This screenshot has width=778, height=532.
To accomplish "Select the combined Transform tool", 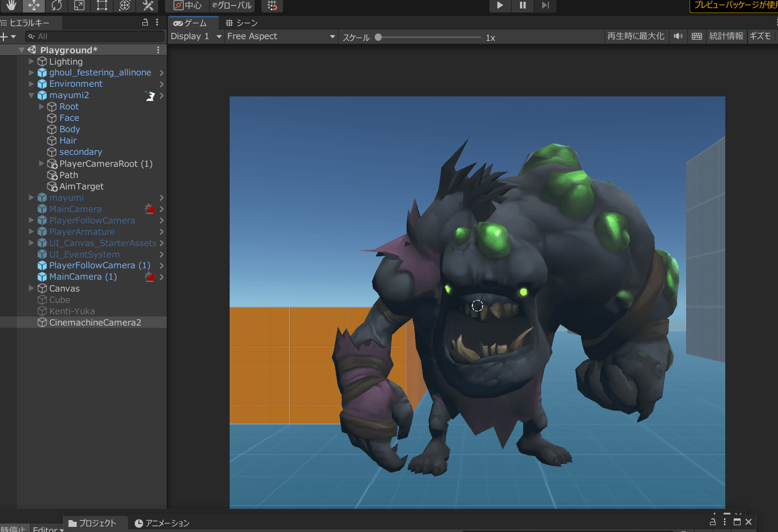I will pos(125,6).
